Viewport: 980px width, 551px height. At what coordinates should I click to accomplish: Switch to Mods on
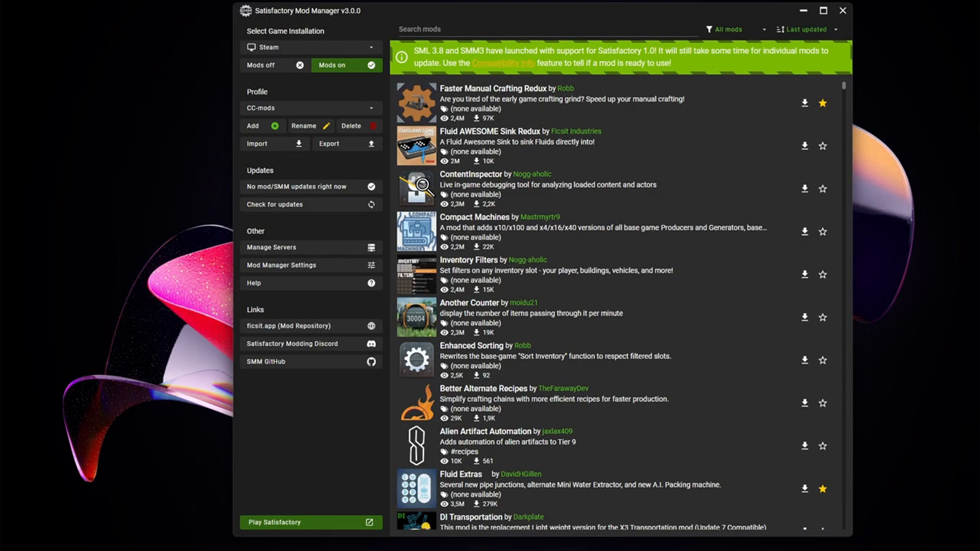tap(347, 65)
